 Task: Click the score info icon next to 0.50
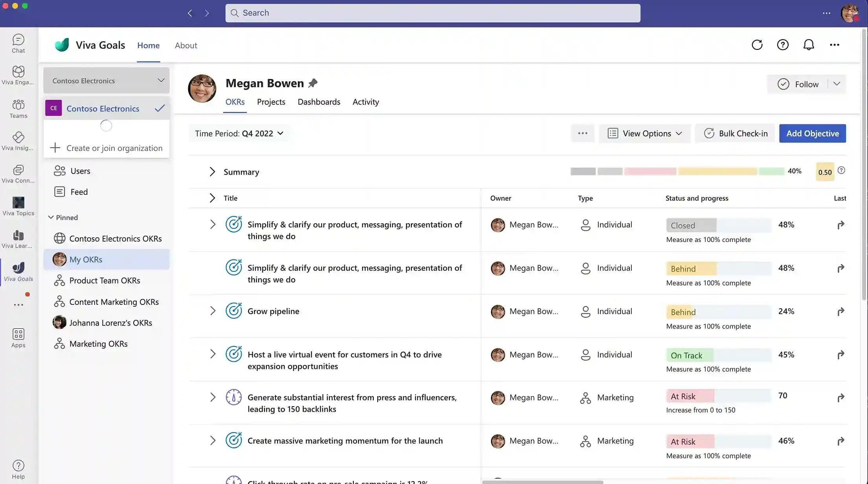tap(841, 170)
